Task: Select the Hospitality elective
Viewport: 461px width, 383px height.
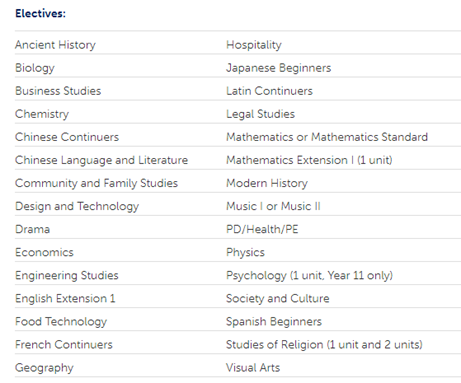Action: point(254,45)
